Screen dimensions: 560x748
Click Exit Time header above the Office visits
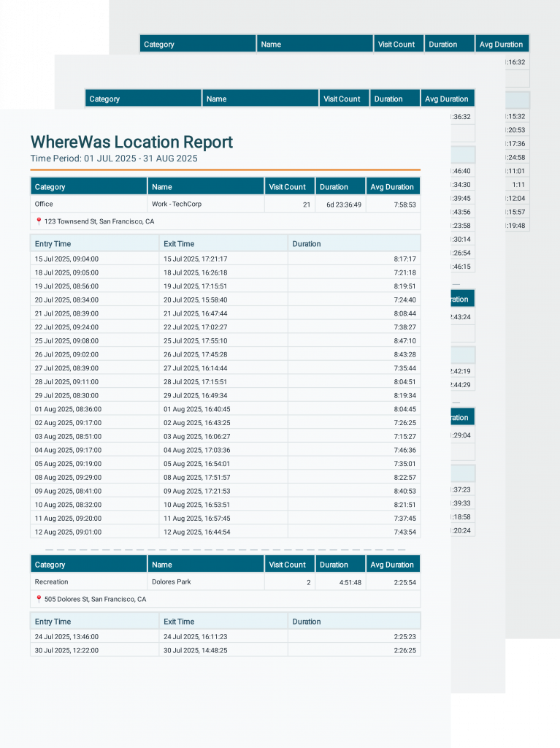(x=179, y=244)
